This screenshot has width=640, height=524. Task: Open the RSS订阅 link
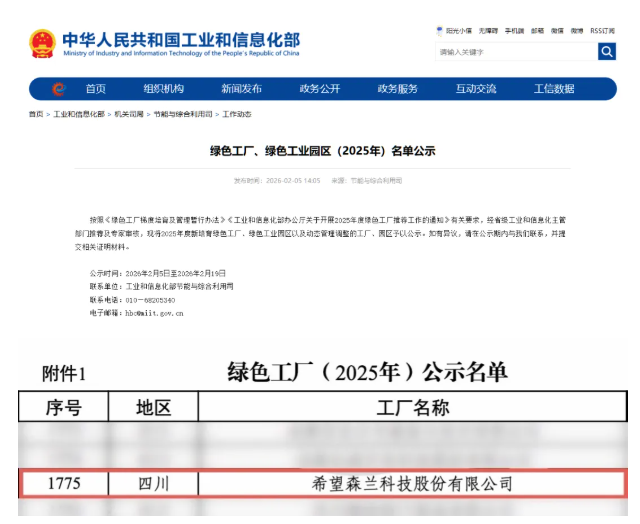(602, 31)
